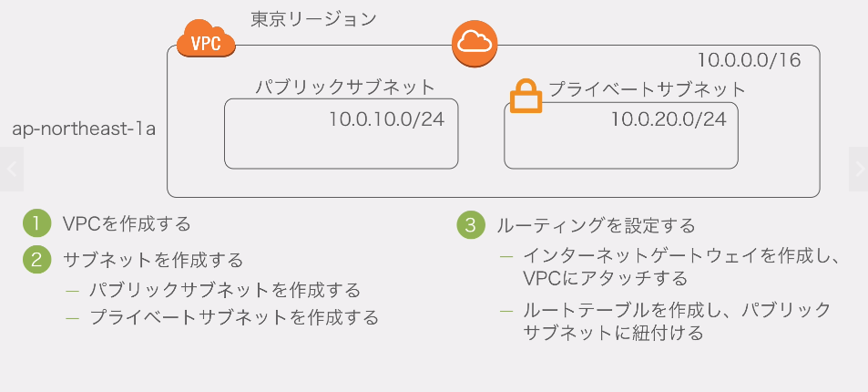
Task: Go to the previous slide arrow
Action: point(11,169)
